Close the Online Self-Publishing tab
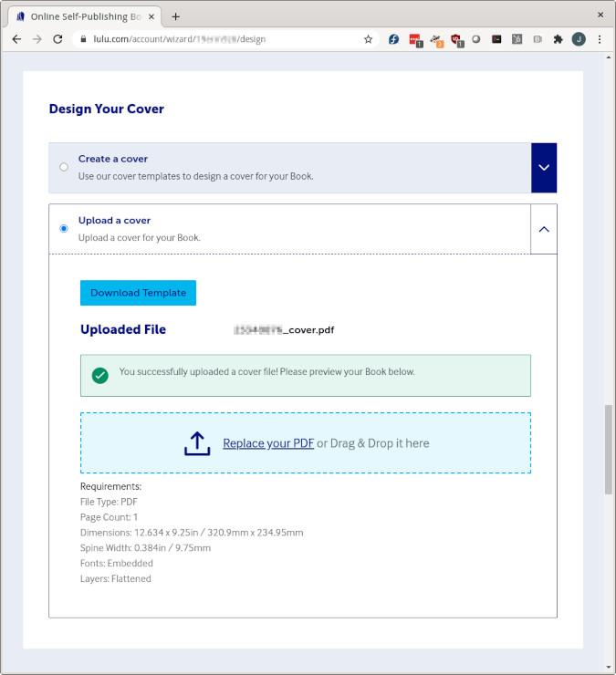This screenshot has height=675, width=616. [x=150, y=16]
